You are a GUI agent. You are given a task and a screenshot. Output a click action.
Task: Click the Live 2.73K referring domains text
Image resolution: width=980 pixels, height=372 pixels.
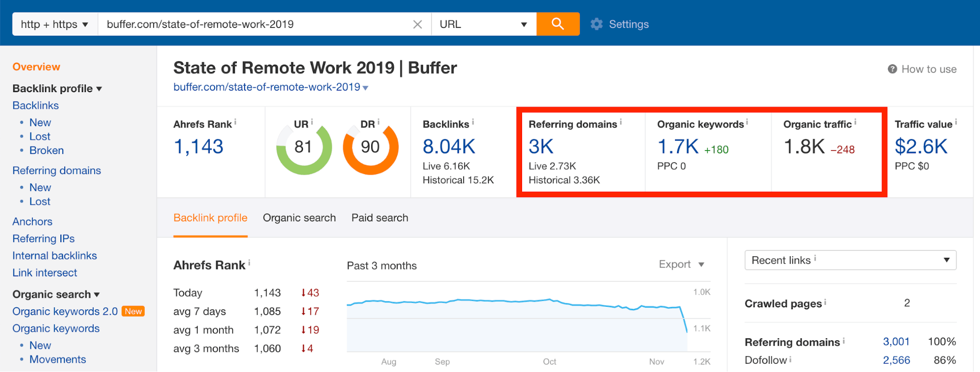point(553,166)
